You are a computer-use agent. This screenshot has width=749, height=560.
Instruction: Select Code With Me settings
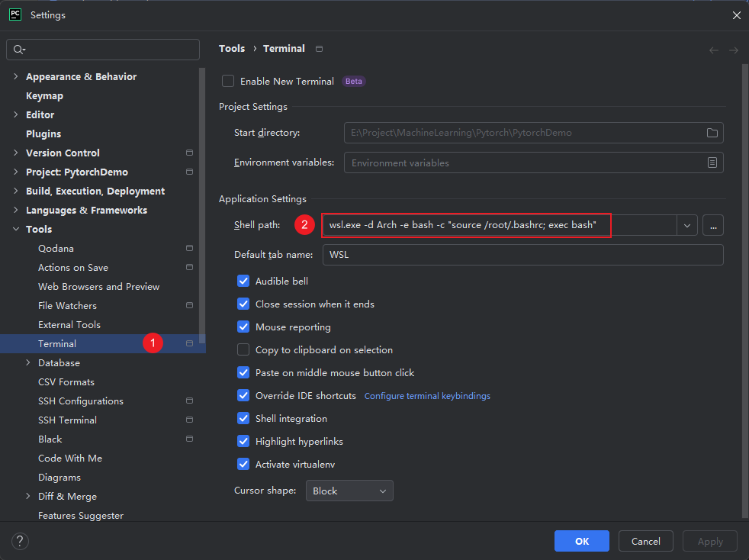click(x=70, y=459)
